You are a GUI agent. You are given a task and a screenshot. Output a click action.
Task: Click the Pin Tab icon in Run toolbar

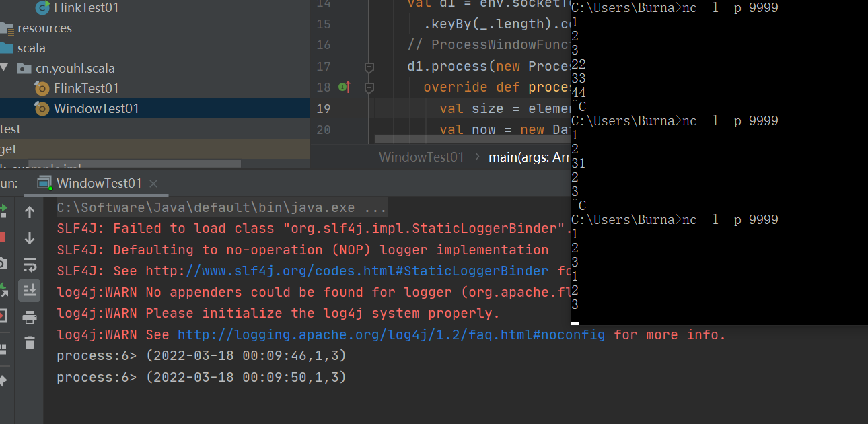click(x=3, y=380)
